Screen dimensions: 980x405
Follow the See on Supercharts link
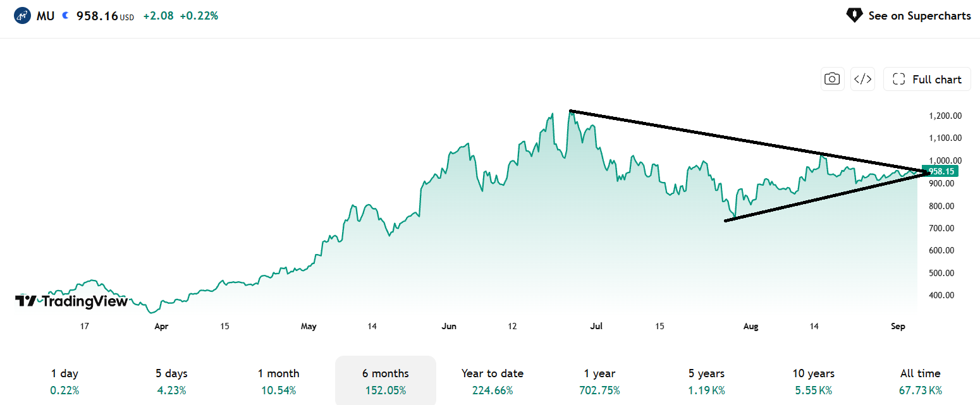(x=909, y=16)
